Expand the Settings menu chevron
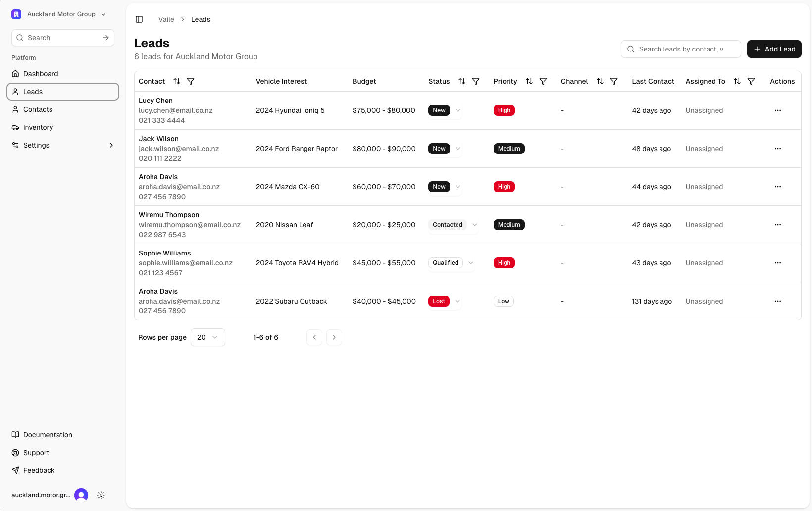 (111, 145)
